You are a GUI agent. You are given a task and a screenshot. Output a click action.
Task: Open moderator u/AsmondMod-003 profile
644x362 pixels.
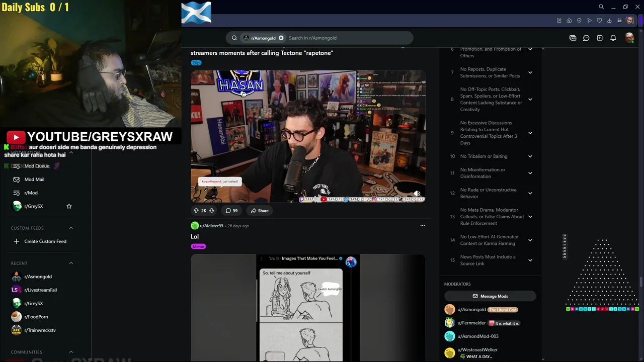coord(478,336)
